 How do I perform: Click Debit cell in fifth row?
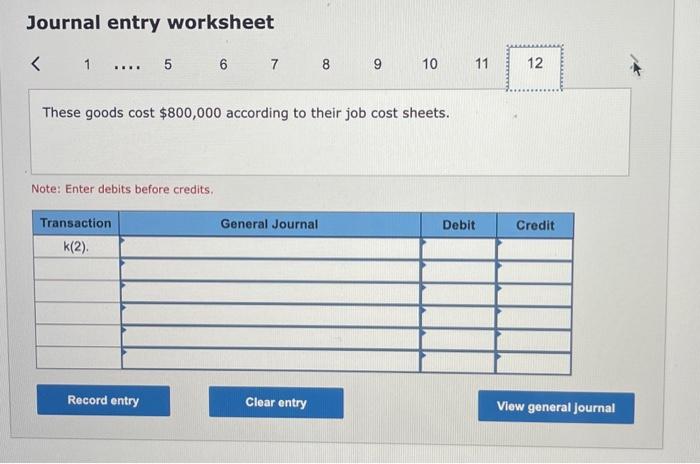point(458,340)
